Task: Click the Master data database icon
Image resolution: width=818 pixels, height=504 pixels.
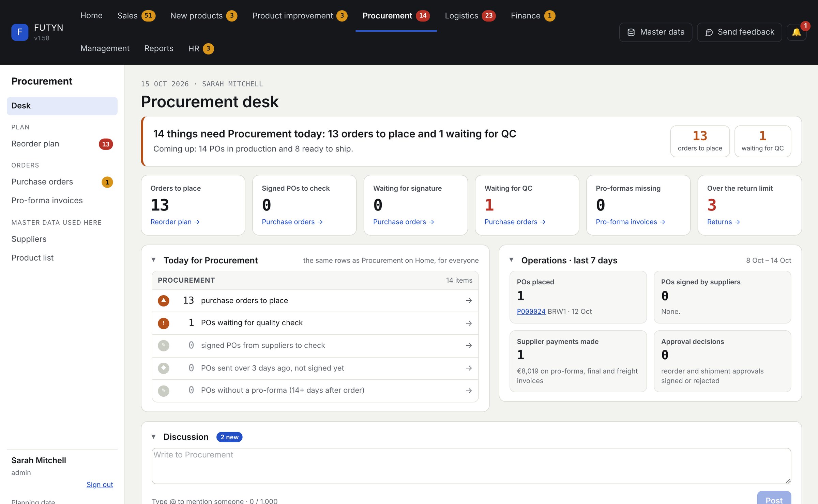Action: coord(631,32)
